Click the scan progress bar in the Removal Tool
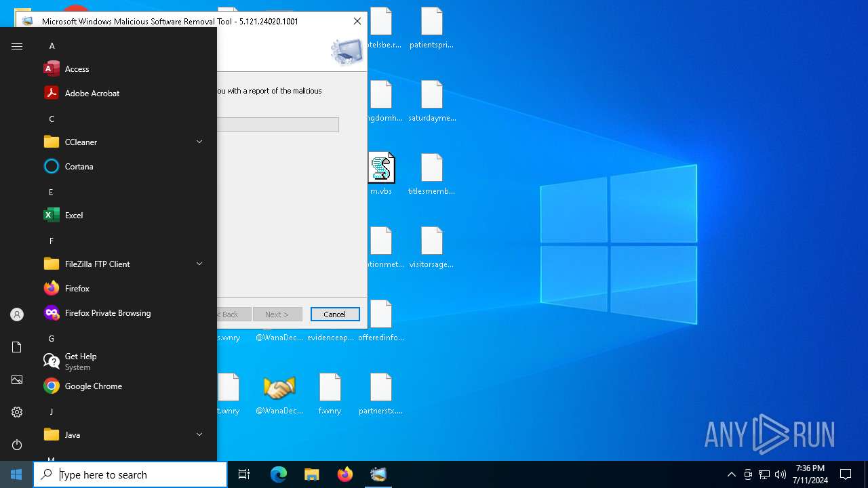The width and height of the screenshot is (868, 488). click(x=278, y=124)
